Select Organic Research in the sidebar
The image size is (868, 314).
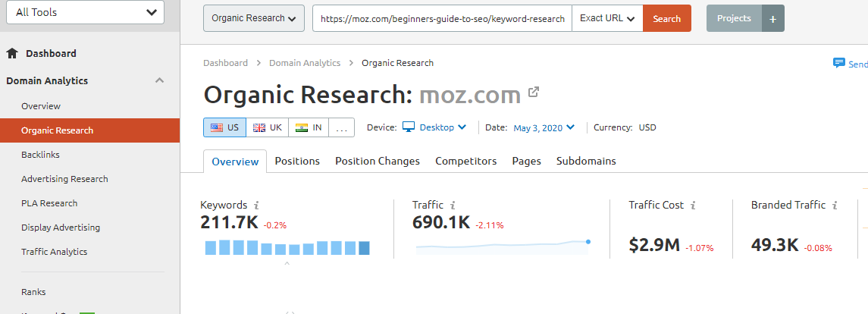(x=89, y=130)
